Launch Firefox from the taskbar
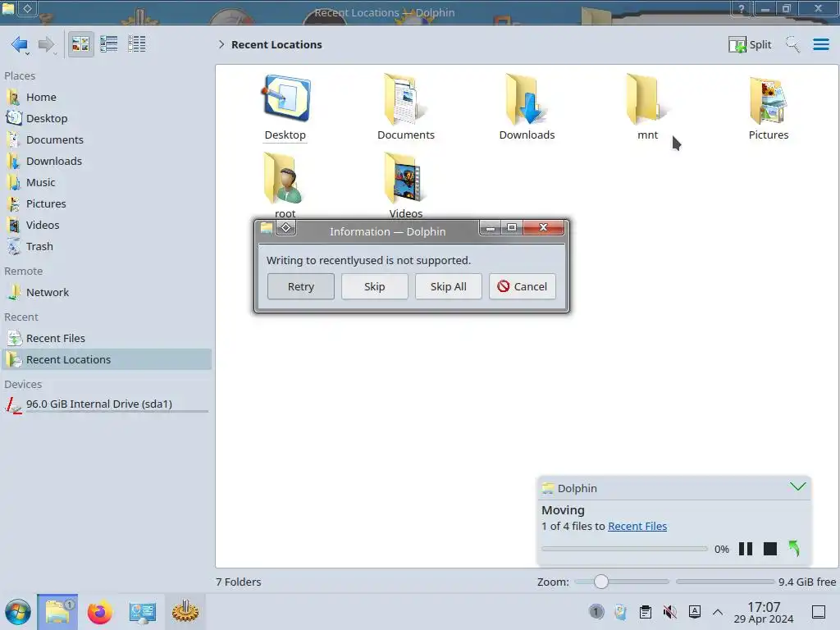The image size is (840, 630). click(99, 612)
